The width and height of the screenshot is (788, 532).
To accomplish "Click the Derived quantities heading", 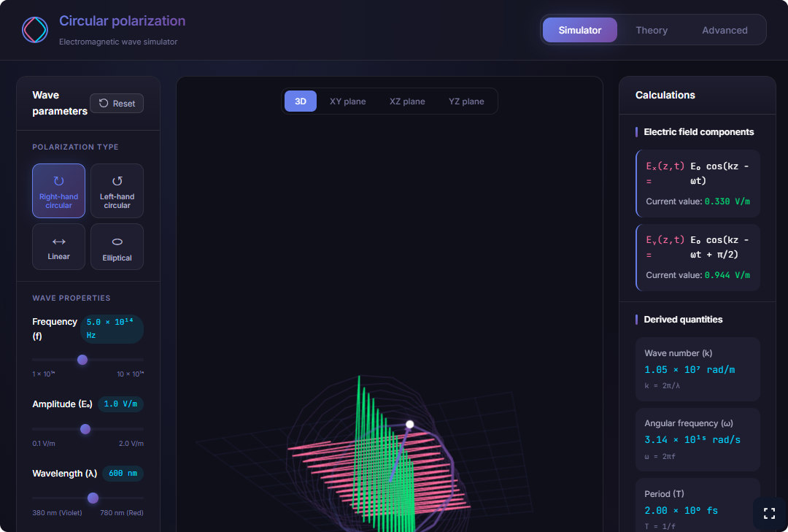I will [683, 320].
